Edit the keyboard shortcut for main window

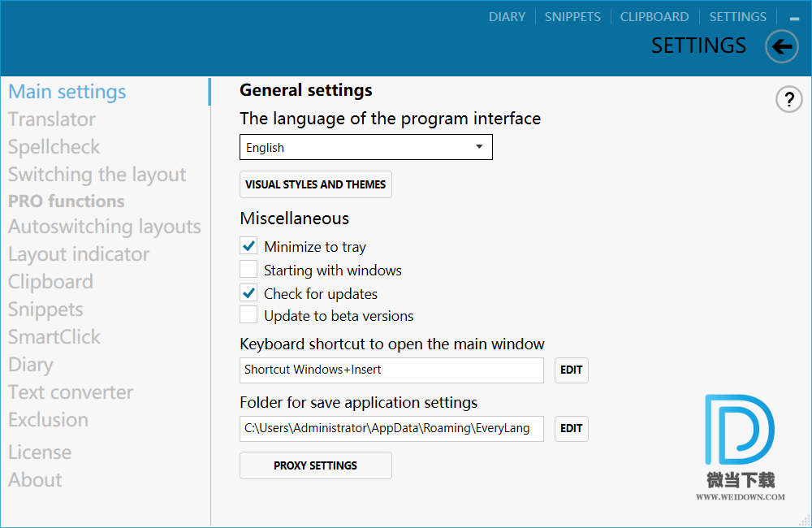click(571, 370)
